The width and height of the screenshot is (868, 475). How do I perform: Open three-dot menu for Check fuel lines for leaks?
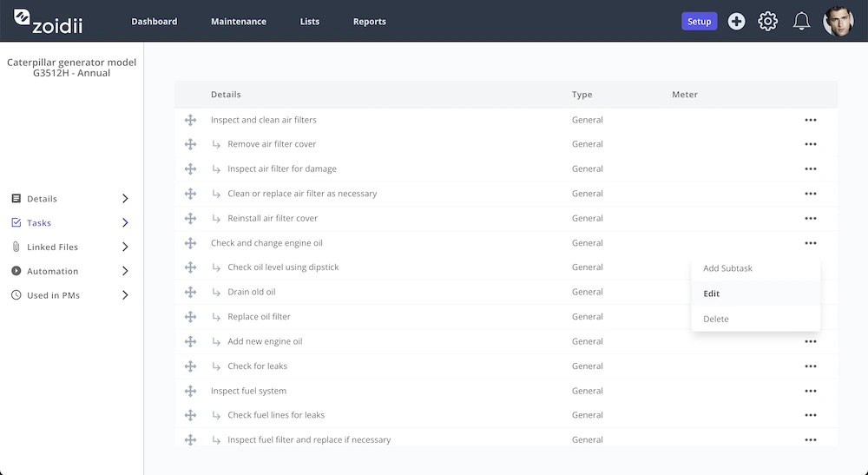(x=811, y=415)
